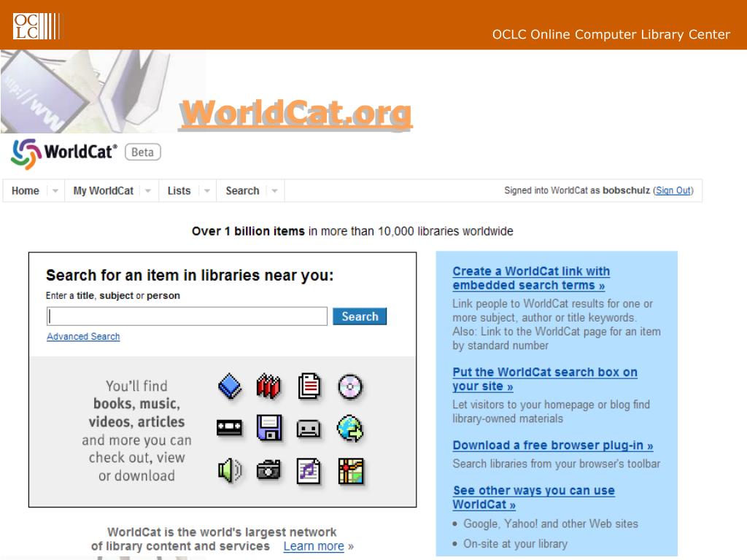
Task: Open the Advanced Search link
Action: [x=83, y=337]
